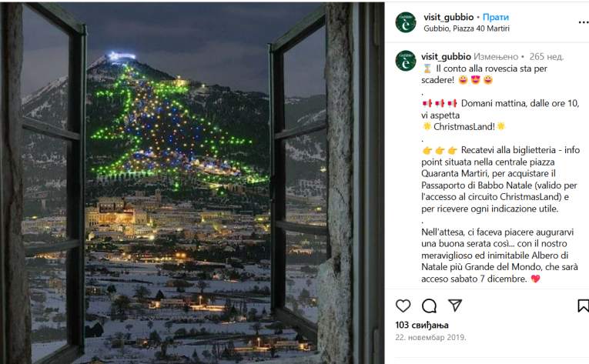
Task: Click visit_gubbio profile avatar in header
Action: click(406, 22)
